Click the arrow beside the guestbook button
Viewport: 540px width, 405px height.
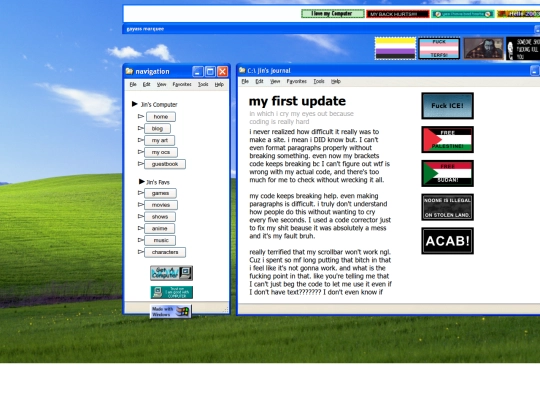click(141, 164)
